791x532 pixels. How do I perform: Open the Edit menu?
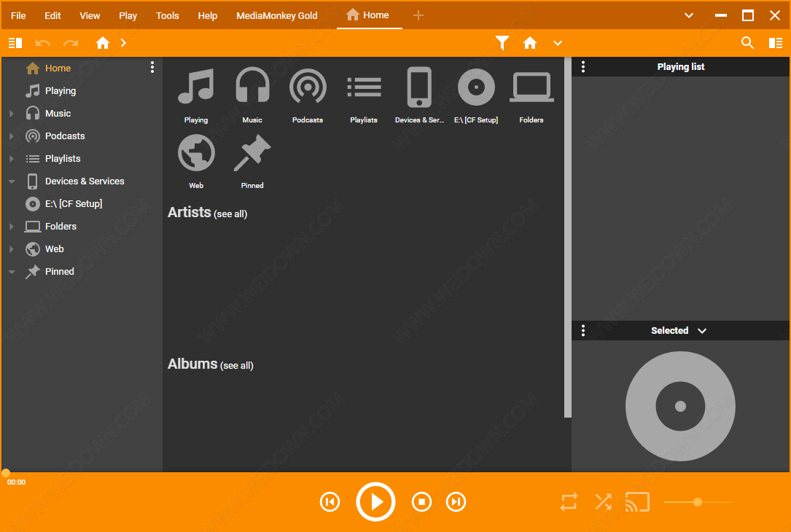point(52,15)
